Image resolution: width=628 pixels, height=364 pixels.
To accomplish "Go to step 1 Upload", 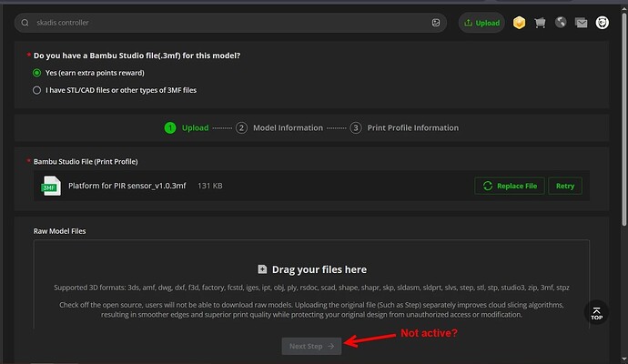I will [187, 127].
